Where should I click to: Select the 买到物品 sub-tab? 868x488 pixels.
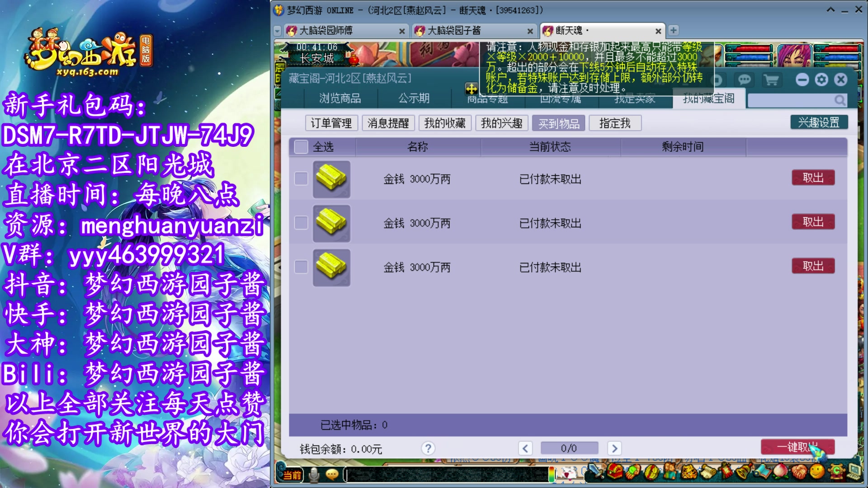tap(559, 123)
